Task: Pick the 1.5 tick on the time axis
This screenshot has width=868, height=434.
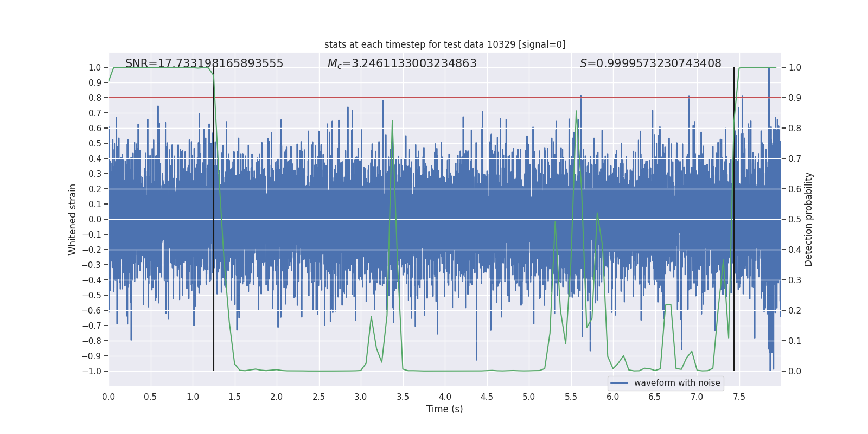Action: coord(234,397)
